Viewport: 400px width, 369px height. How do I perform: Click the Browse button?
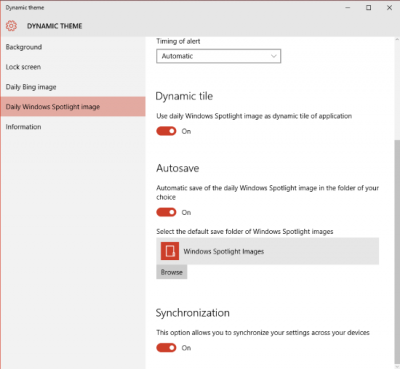tap(172, 272)
